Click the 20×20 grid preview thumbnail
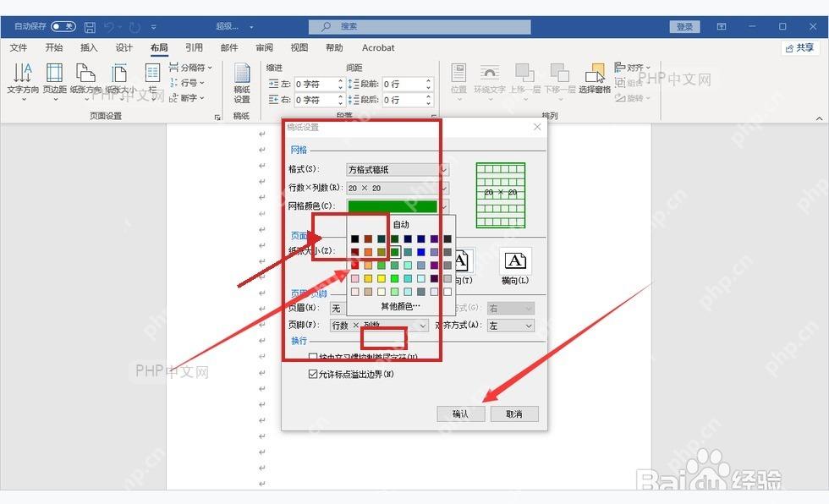This screenshot has width=829, height=504. (501, 195)
